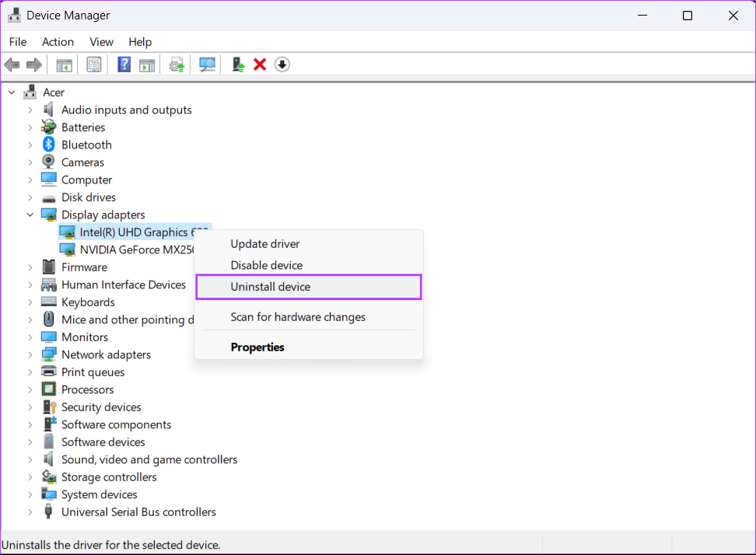Expand the Monitors chevron

point(30,337)
